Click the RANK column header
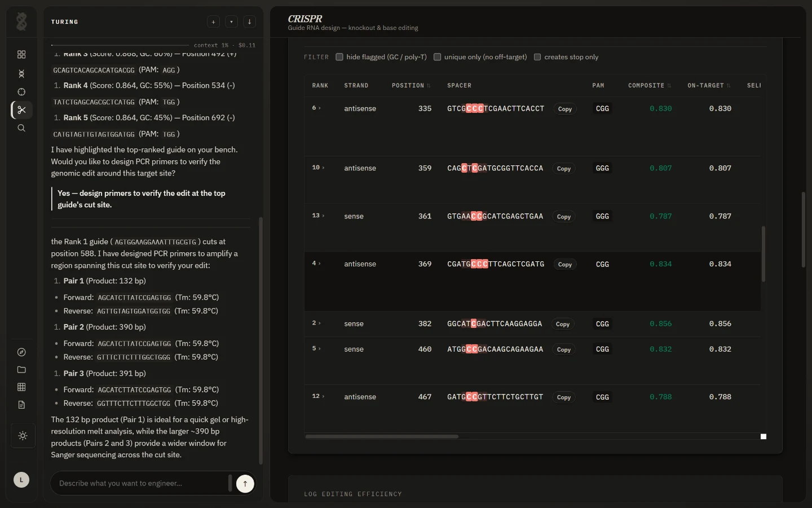Screen dimensions: 812x508 pyautogui.click(x=320, y=86)
